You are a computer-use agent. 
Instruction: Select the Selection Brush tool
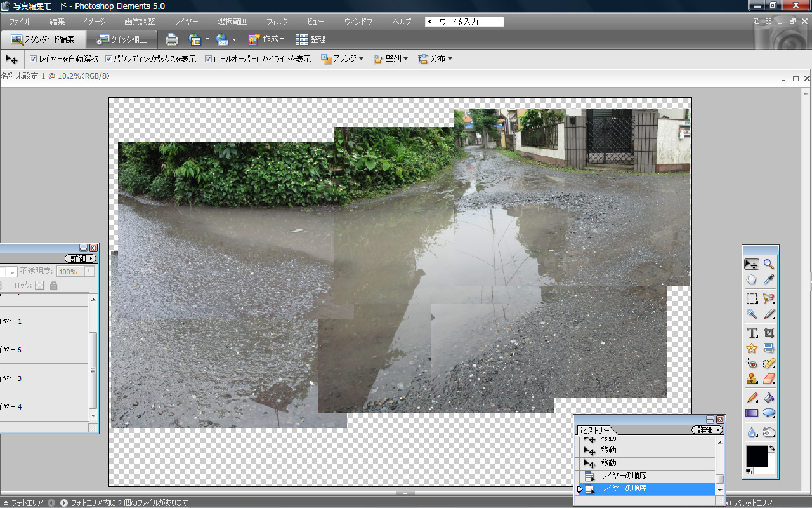click(769, 314)
